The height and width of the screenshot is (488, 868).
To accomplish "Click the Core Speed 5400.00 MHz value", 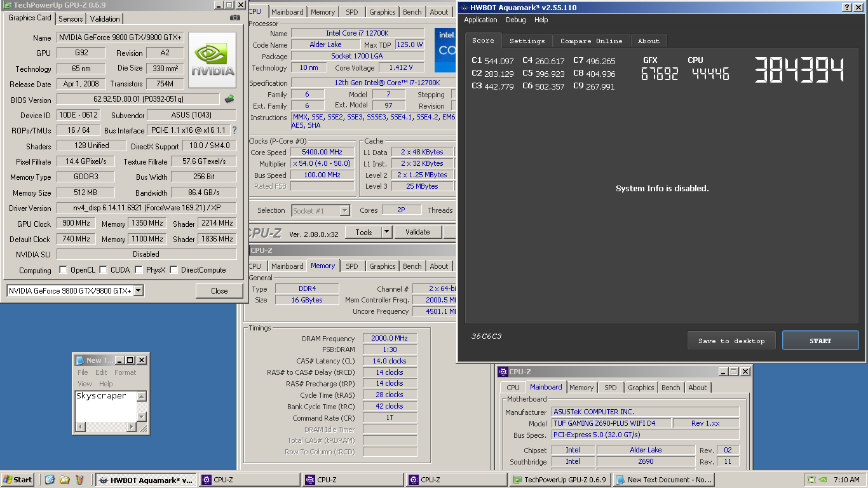I will pos(323,152).
